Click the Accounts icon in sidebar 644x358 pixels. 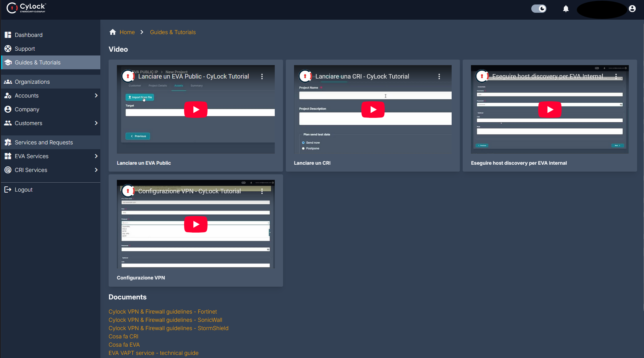tap(8, 95)
